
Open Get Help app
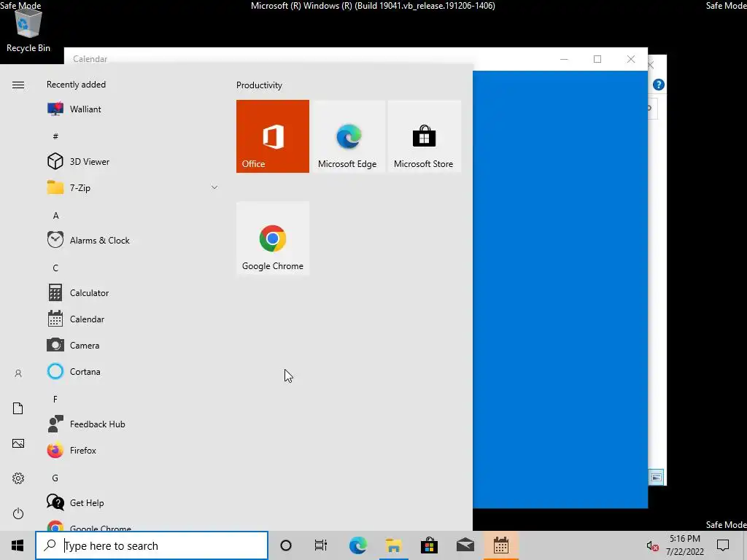coord(133,503)
